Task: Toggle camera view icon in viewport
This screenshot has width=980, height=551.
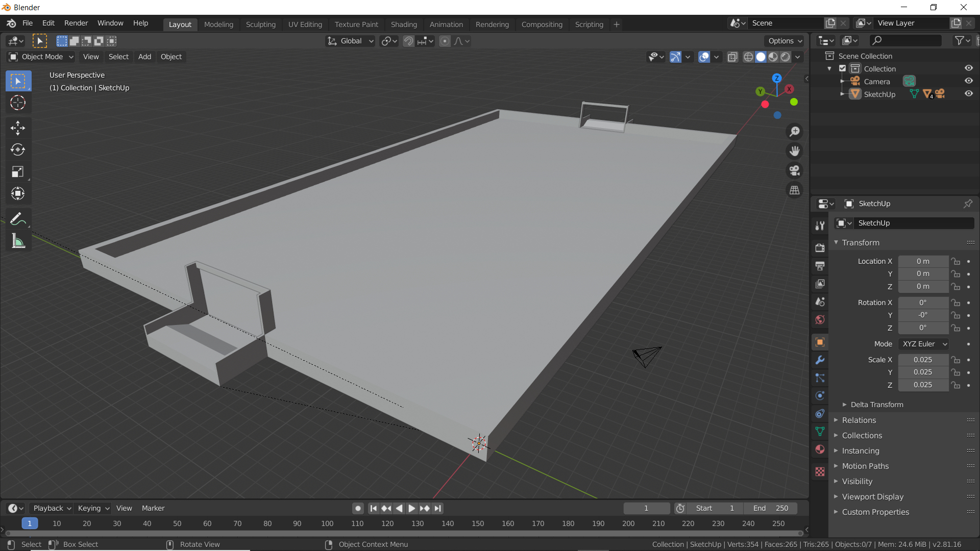Action: click(x=794, y=170)
